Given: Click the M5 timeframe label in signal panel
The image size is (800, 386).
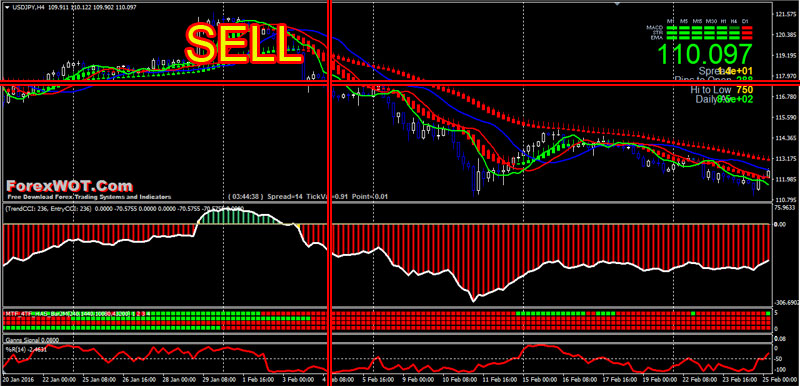Looking at the screenshot, I should pos(684,21).
